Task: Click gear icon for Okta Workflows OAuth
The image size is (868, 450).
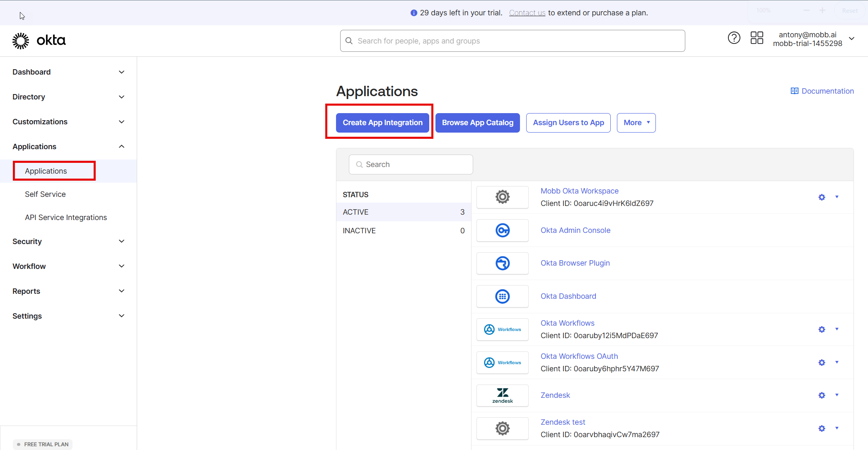Action: click(822, 363)
